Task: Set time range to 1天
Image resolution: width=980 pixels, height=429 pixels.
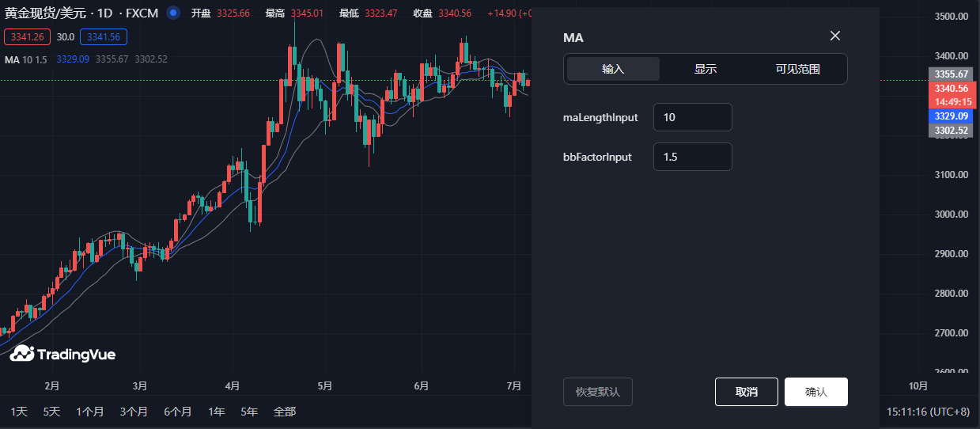Action: coord(19,412)
